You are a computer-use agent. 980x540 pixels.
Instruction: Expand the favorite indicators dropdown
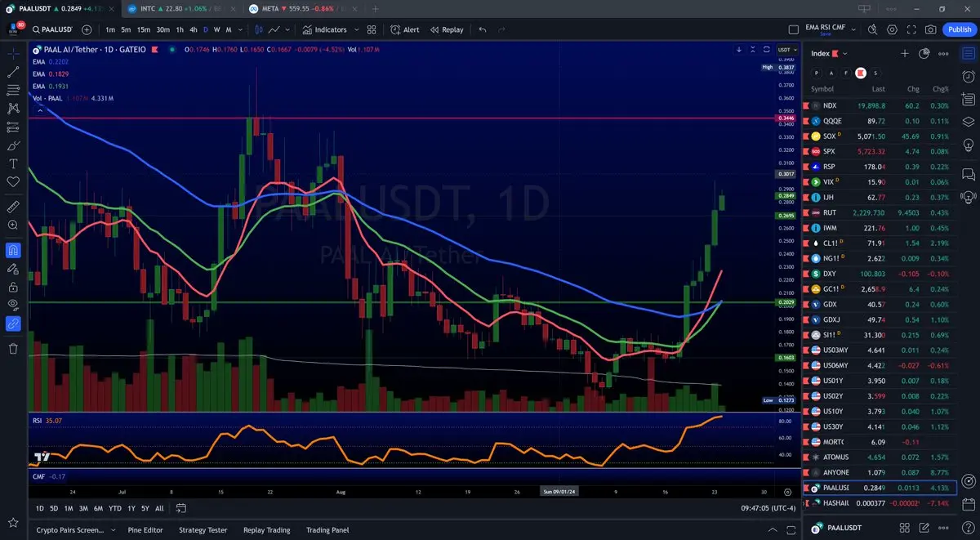click(356, 29)
